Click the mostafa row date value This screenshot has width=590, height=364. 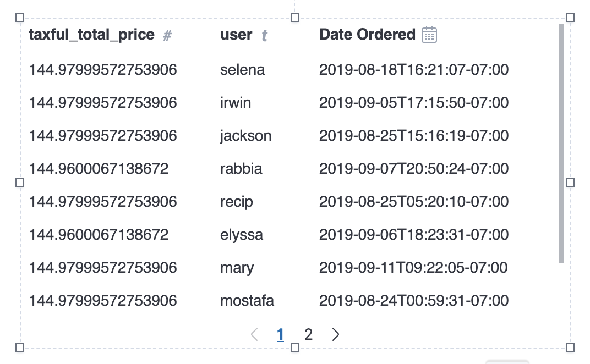[414, 301]
